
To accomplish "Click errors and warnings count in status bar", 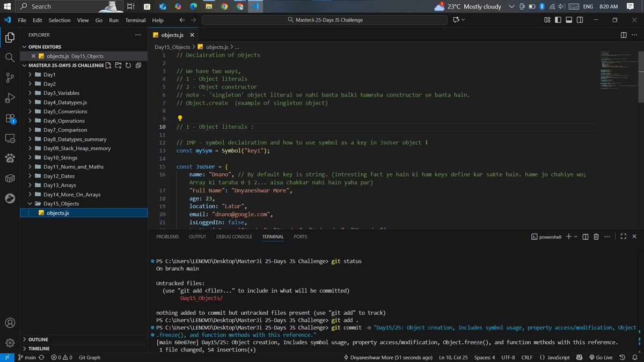I will pyautogui.click(x=62, y=358).
